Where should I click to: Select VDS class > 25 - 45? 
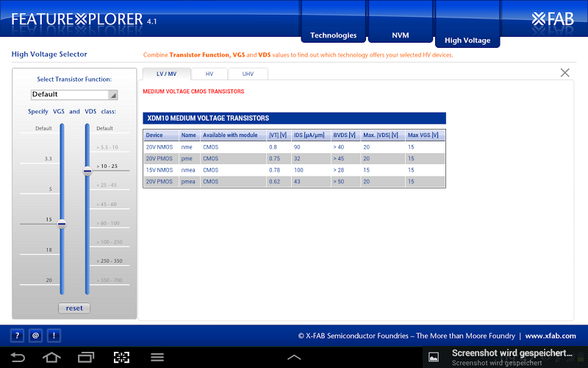pyautogui.click(x=107, y=185)
